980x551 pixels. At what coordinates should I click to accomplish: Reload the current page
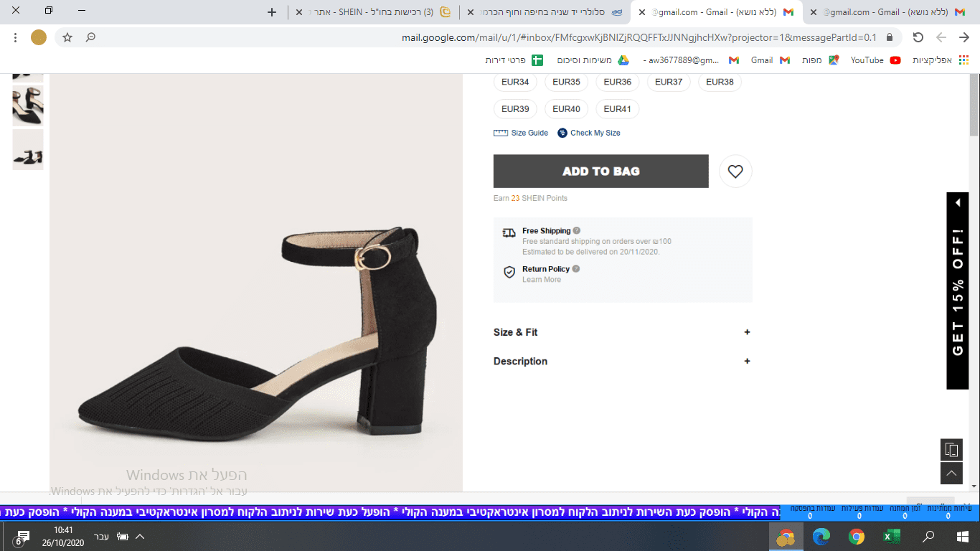918,37
